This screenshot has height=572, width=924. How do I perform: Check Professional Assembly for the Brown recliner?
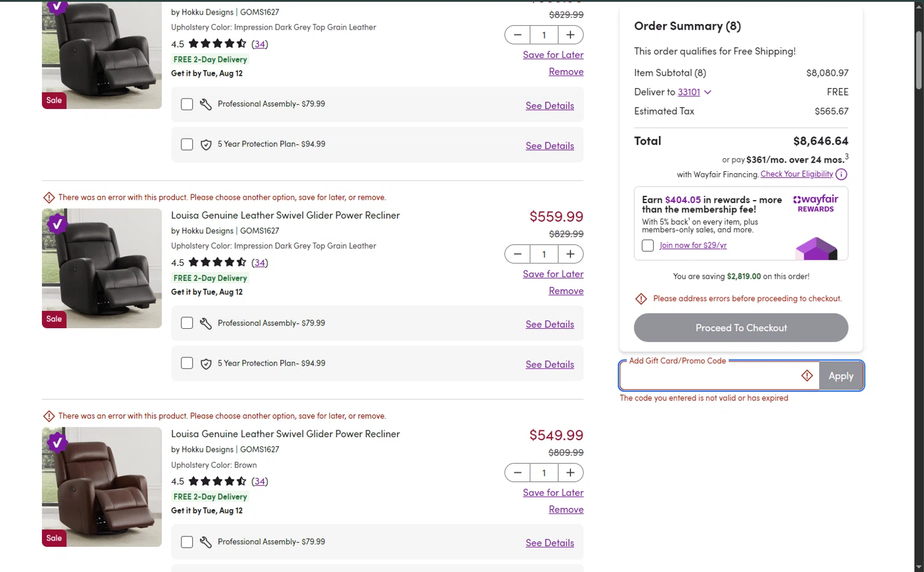click(x=187, y=542)
